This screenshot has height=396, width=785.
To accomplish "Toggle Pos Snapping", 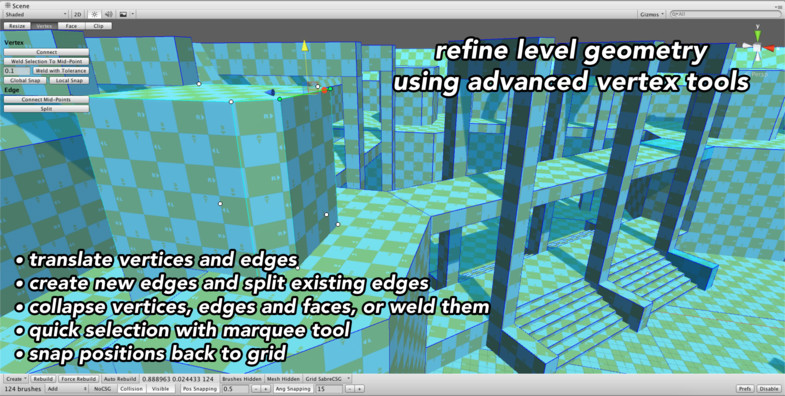I will pyautogui.click(x=200, y=388).
